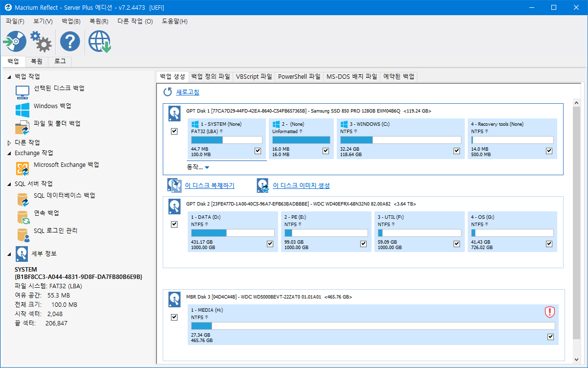Screen dimensions: 588x368
Task: Click the red warning shield on MEDIA (H:) partition
Action: pyautogui.click(x=550, y=312)
